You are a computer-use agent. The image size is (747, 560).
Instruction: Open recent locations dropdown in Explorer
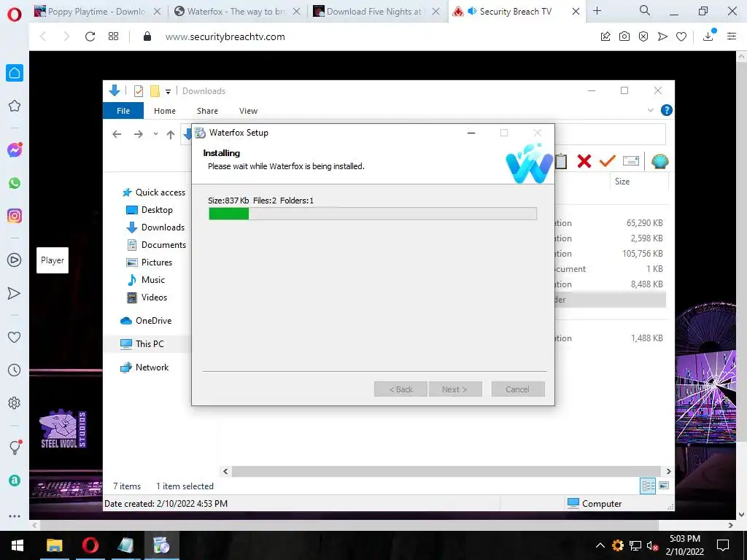pyautogui.click(x=155, y=134)
